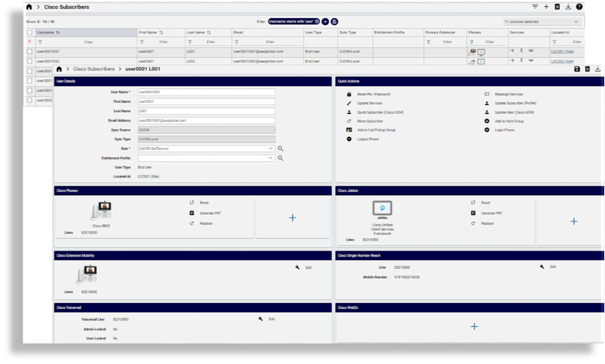Click the phone icon in the user0001l001 row Phones column

click(x=472, y=52)
